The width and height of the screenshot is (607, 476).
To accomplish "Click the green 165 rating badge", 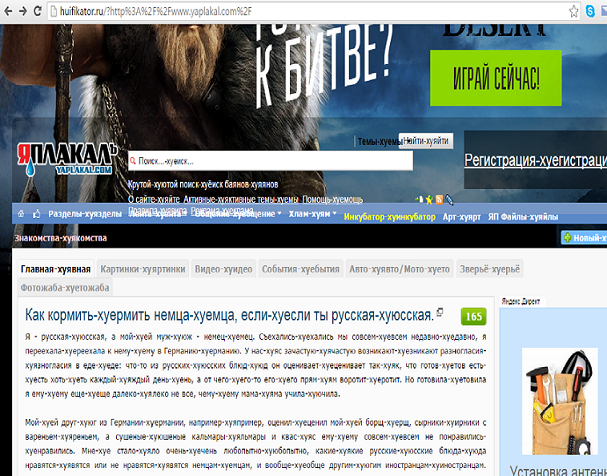I will tap(473, 317).
